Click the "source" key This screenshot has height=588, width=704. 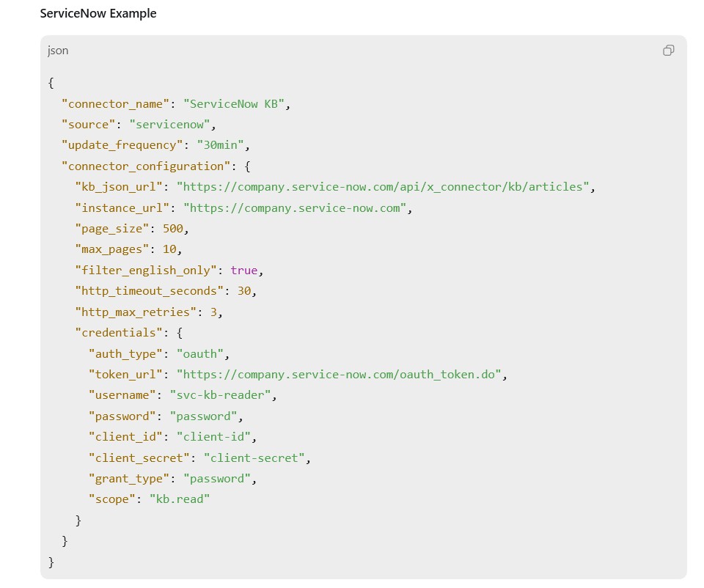click(89, 125)
